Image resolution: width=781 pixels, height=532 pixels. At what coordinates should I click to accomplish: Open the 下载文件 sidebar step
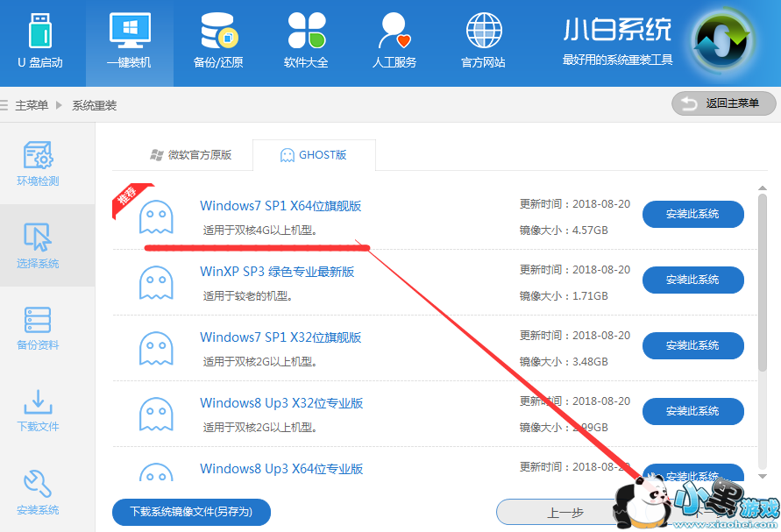click(38, 410)
